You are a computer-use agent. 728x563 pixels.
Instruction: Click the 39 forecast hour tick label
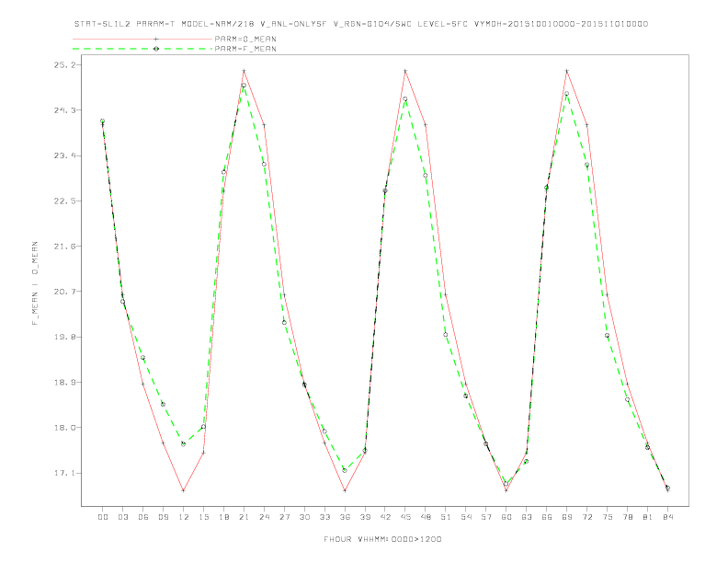(365, 517)
